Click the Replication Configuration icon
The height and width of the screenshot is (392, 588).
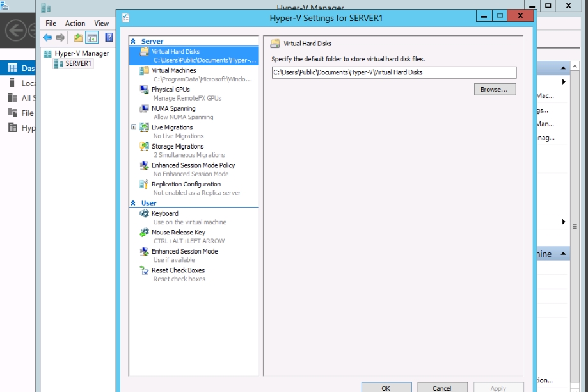(145, 184)
